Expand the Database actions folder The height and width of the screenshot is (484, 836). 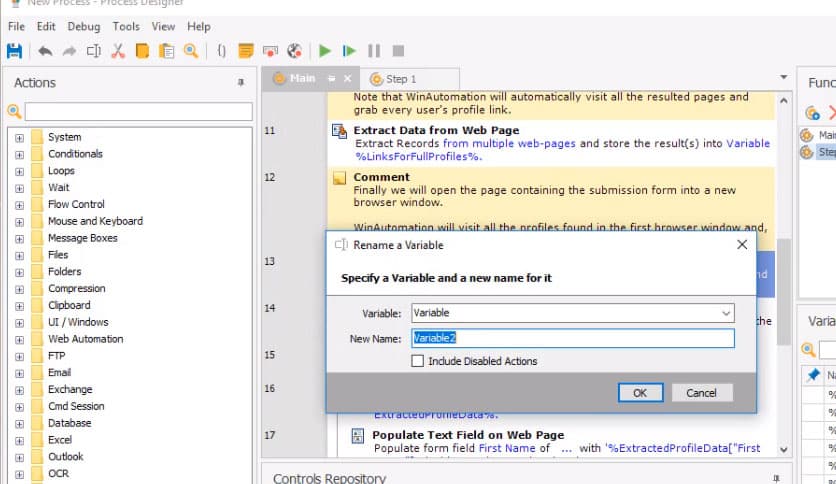click(x=19, y=424)
